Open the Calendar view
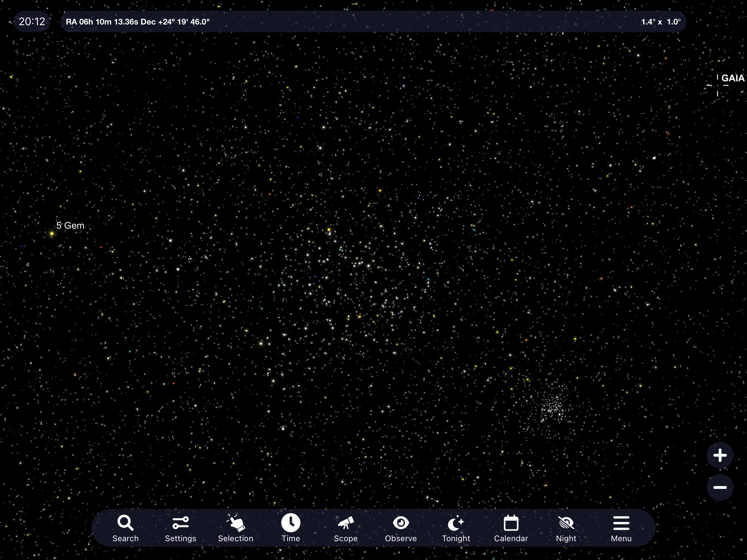Image resolution: width=747 pixels, height=560 pixels. click(x=511, y=528)
